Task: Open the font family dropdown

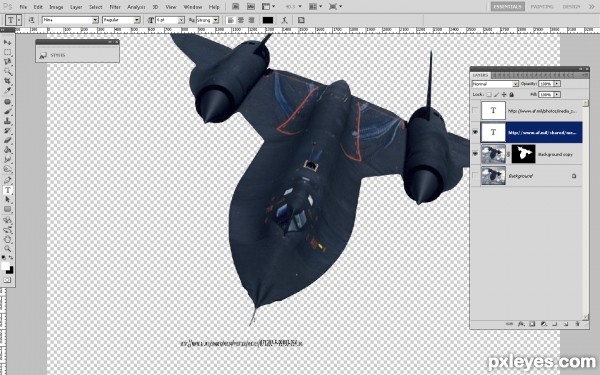Action: pyautogui.click(x=95, y=20)
